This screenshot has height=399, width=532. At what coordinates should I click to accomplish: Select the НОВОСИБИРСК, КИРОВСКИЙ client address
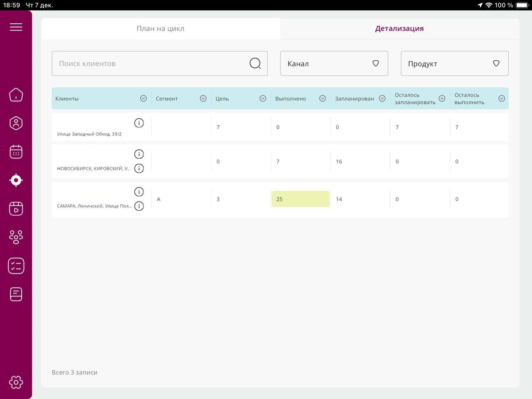94,169
